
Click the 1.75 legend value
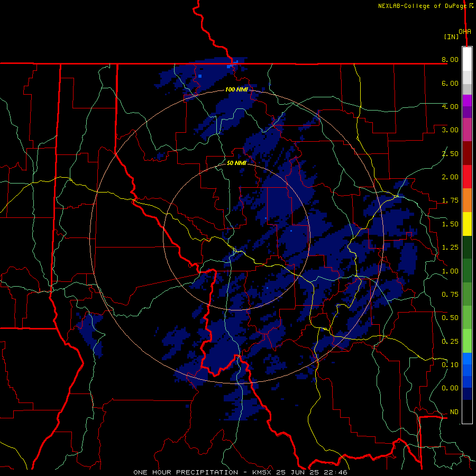(450, 200)
